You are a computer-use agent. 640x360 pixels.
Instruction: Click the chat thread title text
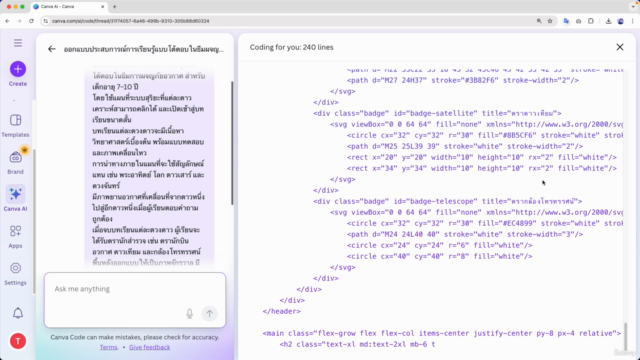pos(144,49)
